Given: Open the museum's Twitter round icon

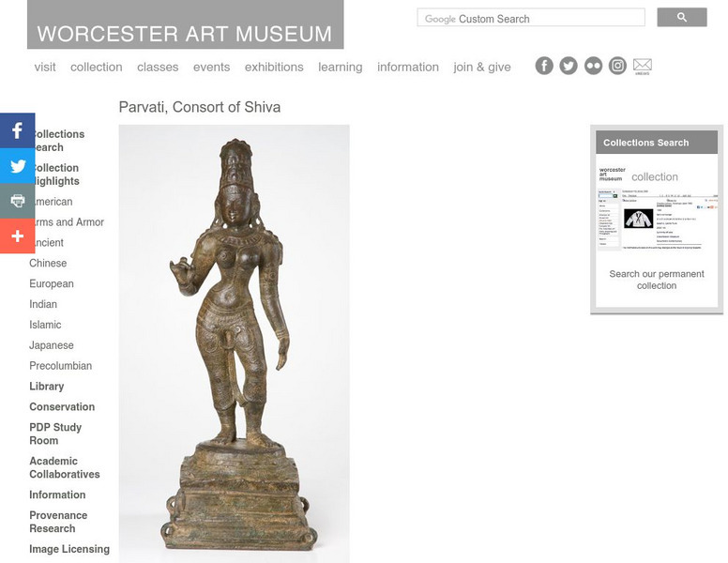Looking at the screenshot, I should [569, 66].
